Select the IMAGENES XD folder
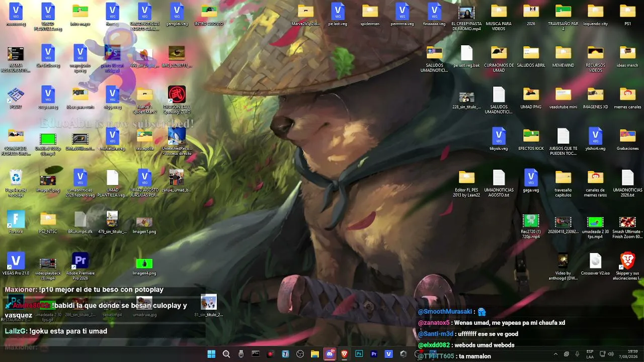The height and width of the screenshot is (362, 644). [595, 98]
